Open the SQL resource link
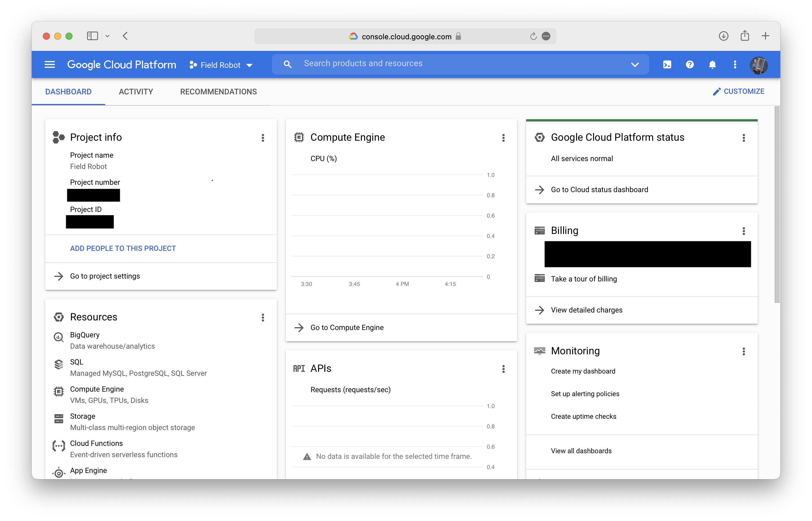Screen dimensions: 812x521 pyautogui.click(x=77, y=362)
